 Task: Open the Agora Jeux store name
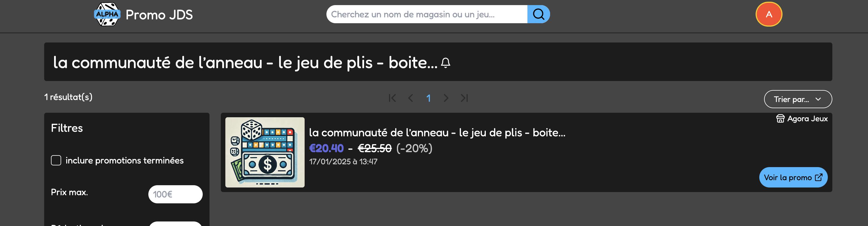click(x=807, y=119)
